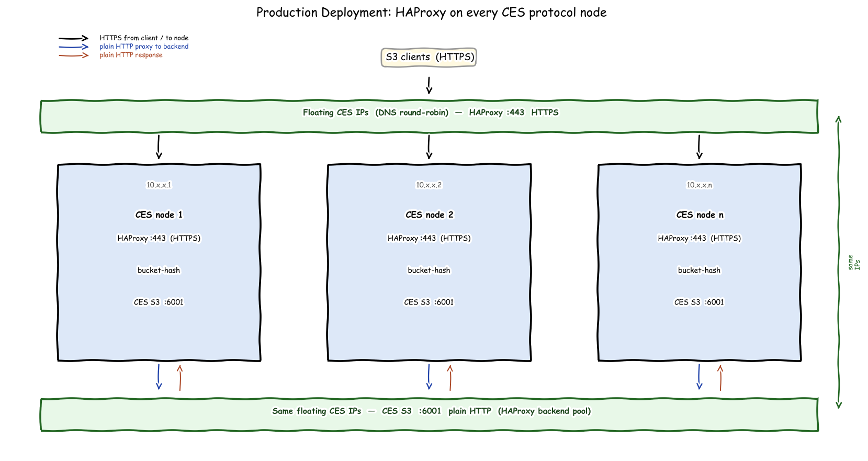Viewport: 868px width, 461px height.
Task: Click legend text "plain HTTP response"
Action: [x=131, y=55]
